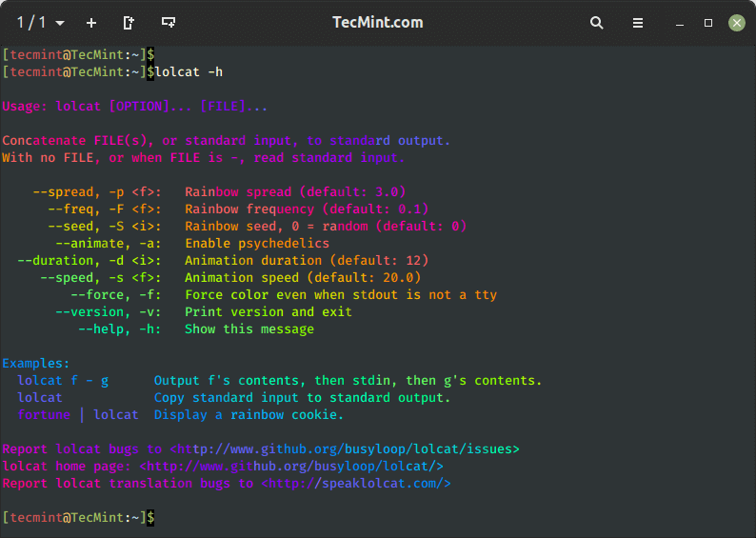Image resolution: width=756 pixels, height=538 pixels.
Task: Click 'Display a rainbow cookie.' text
Action: coord(249,414)
